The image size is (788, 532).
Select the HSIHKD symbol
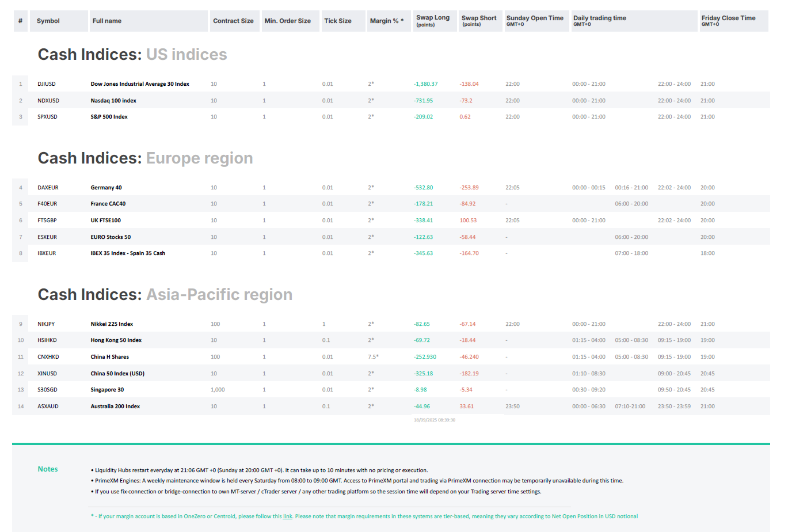[47, 340]
